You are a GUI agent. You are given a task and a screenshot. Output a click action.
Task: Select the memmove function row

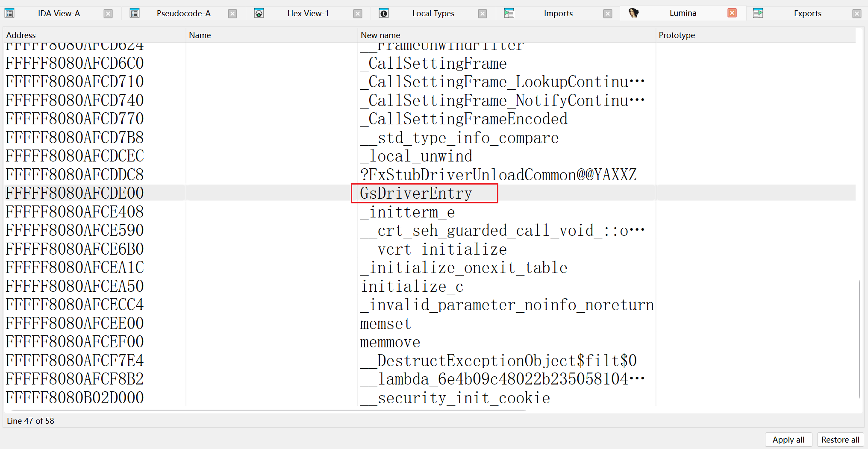(x=390, y=342)
